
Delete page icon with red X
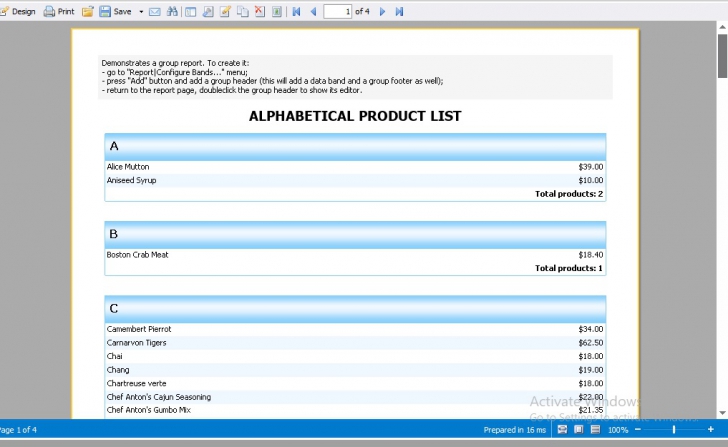point(260,12)
